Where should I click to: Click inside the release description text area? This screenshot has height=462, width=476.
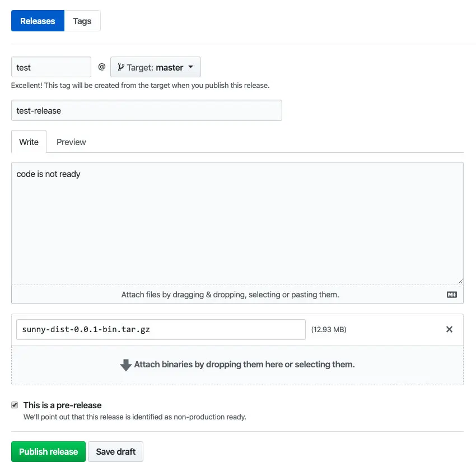(237, 224)
